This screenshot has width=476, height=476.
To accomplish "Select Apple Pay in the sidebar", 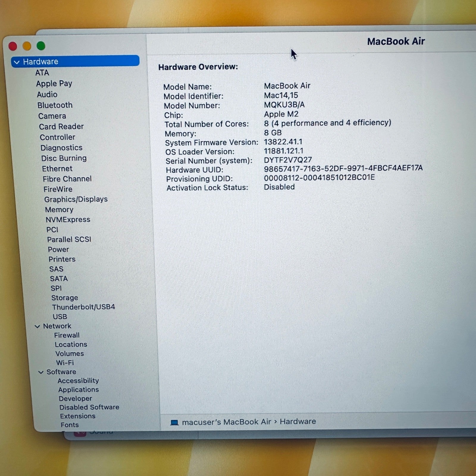I will click(54, 84).
